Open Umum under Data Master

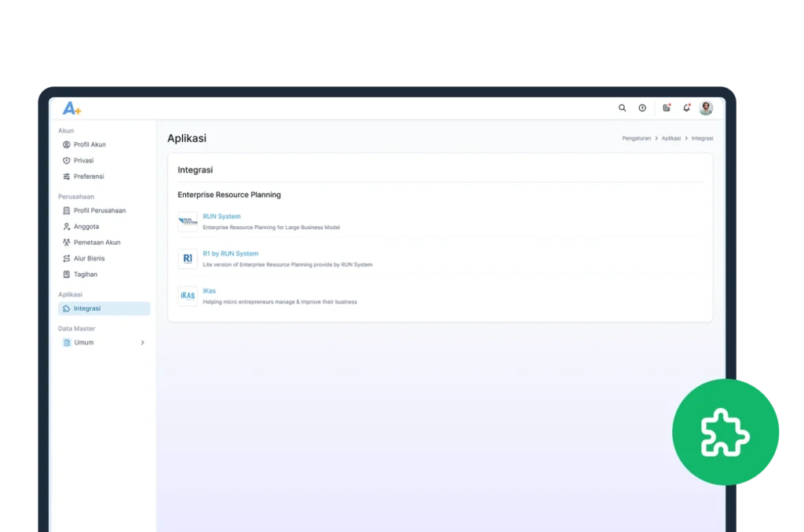pos(104,342)
